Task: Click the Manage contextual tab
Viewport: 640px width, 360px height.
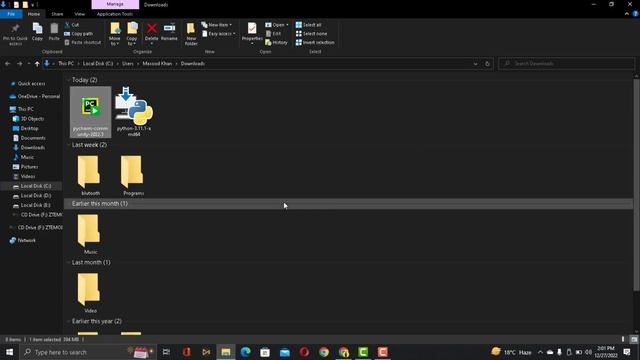Action: click(115, 4)
